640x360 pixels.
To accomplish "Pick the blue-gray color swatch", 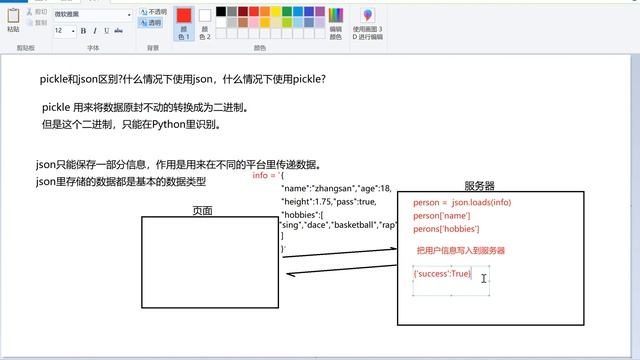I will pos(309,22).
